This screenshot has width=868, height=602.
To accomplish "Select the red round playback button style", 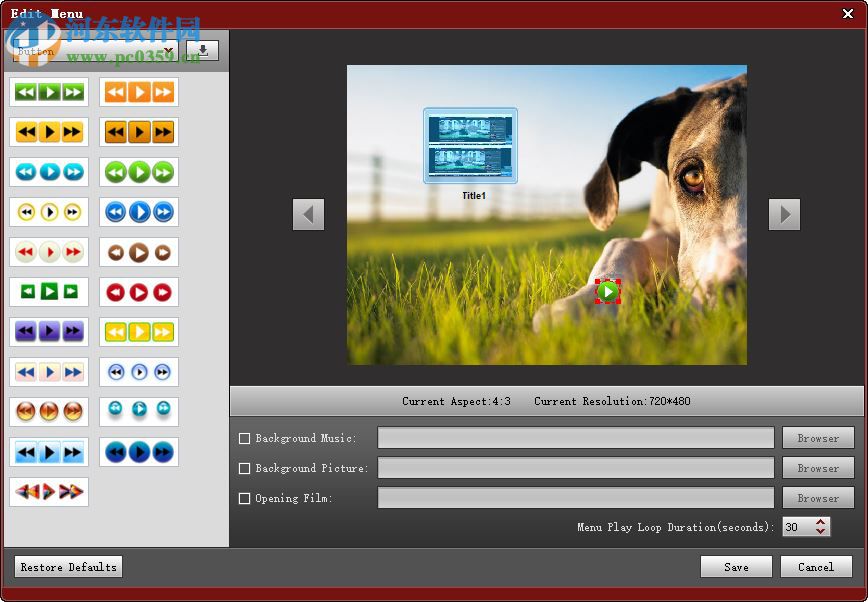I will point(138,291).
